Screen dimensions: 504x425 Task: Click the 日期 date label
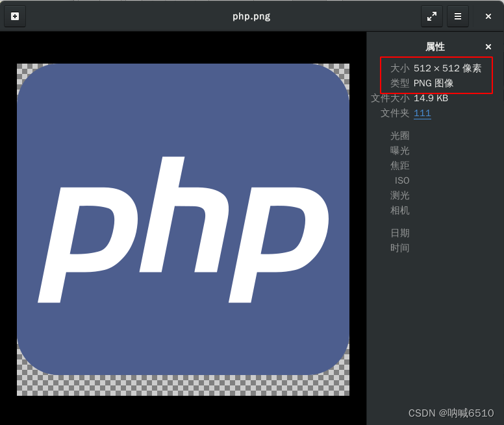click(400, 233)
